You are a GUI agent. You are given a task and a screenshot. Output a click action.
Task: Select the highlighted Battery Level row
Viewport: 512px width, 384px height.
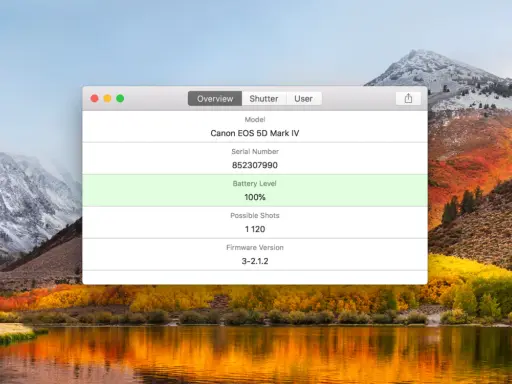(x=255, y=190)
